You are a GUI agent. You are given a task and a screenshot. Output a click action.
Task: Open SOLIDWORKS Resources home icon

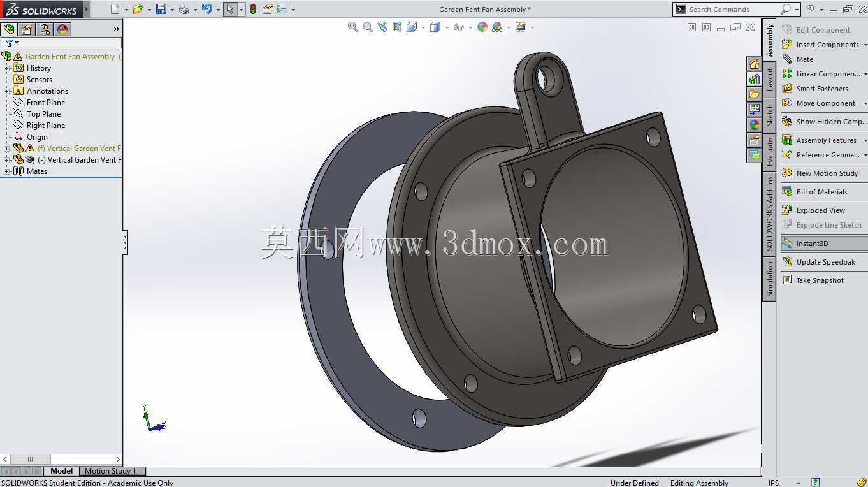[755, 64]
